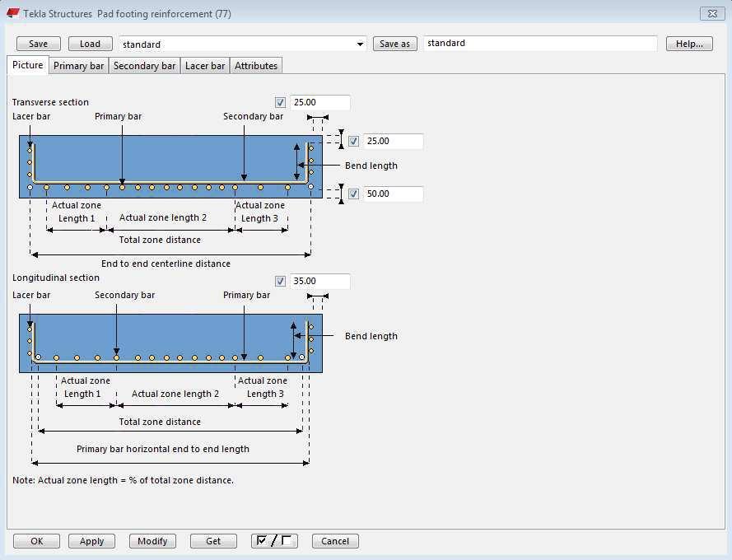Image resolution: width=732 pixels, height=560 pixels.
Task: Click the 'Primary bar horizontal end to end length' label
Action: click(x=163, y=449)
